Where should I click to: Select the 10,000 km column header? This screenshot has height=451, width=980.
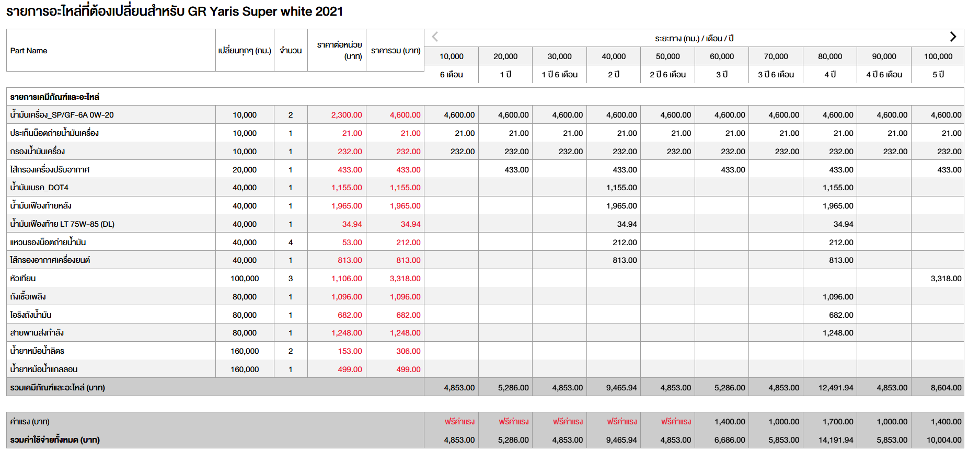tap(451, 56)
